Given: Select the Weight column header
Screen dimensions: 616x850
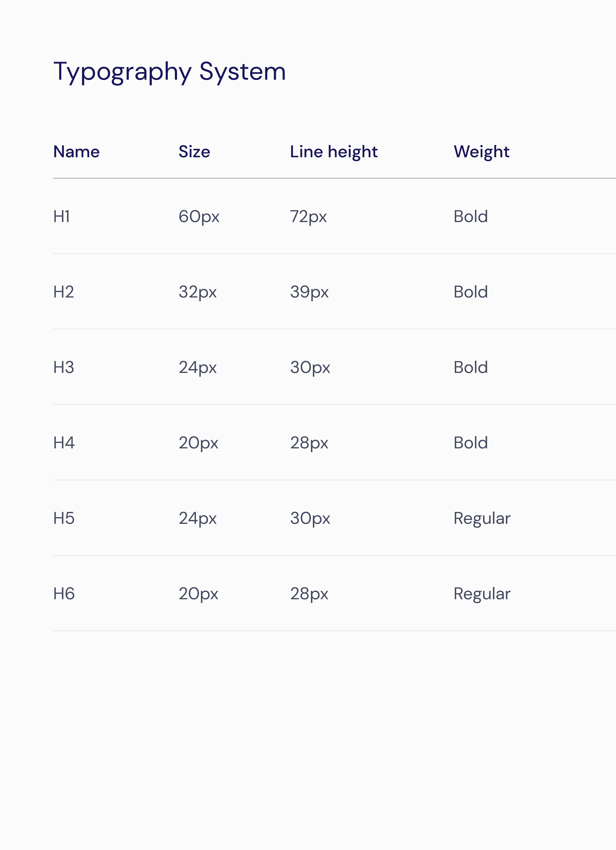Looking at the screenshot, I should click(x=481, y=152).
